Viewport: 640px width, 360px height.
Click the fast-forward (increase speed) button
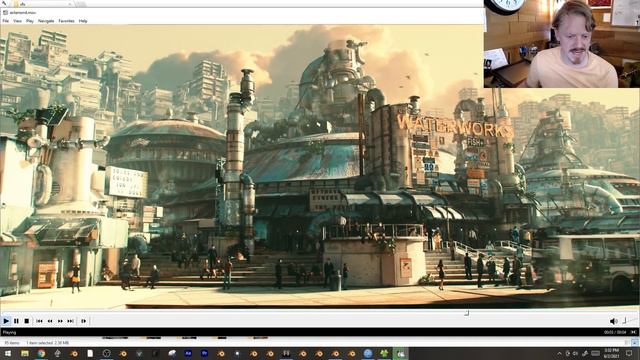pos(60,321)
